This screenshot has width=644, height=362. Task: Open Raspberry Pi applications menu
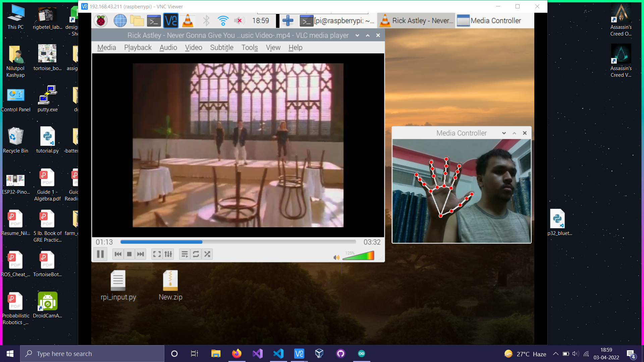click(100, 21)
